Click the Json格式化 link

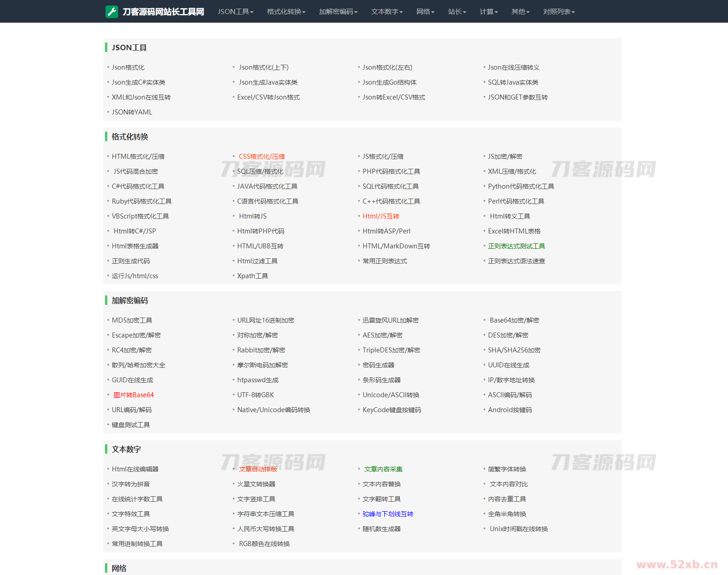[128, 67]
